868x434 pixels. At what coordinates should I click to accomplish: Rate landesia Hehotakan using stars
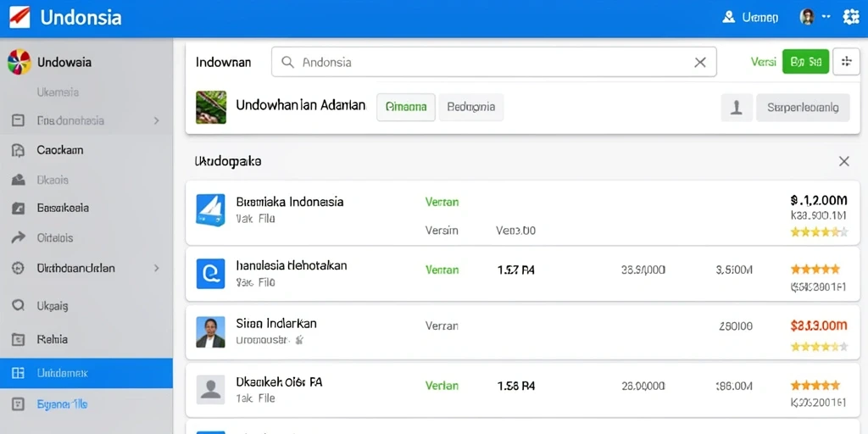(x=815, y=270)
